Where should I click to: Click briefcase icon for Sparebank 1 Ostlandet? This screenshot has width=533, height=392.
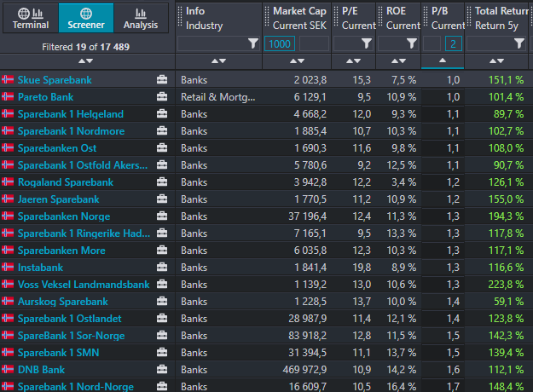[162, 318]
